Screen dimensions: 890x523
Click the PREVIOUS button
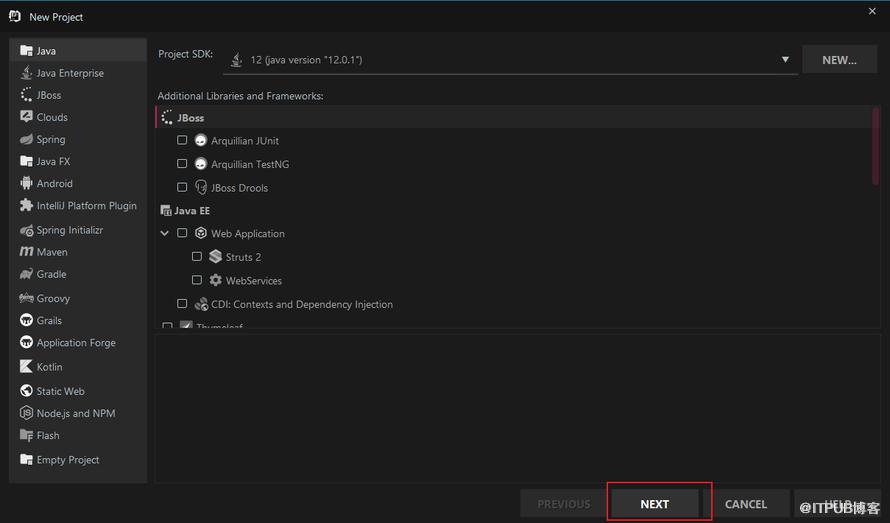tap(564, 504)
